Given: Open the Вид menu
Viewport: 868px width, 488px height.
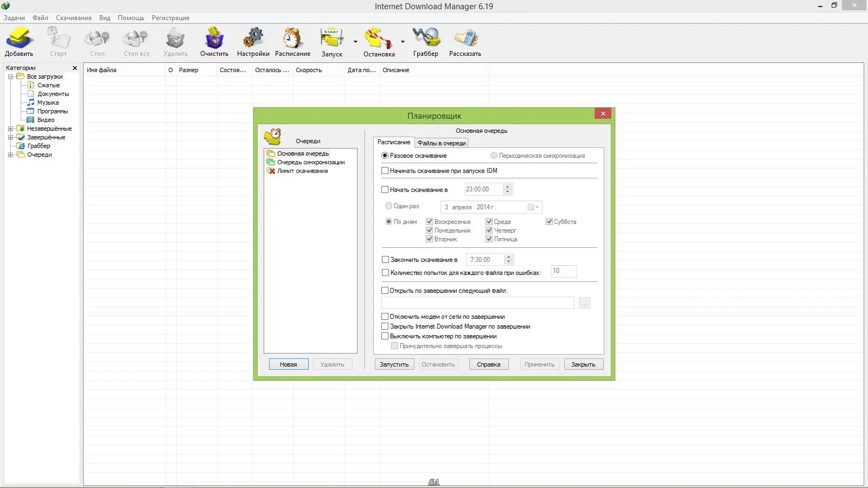Looking at the screenshot, I should (105, 18).
